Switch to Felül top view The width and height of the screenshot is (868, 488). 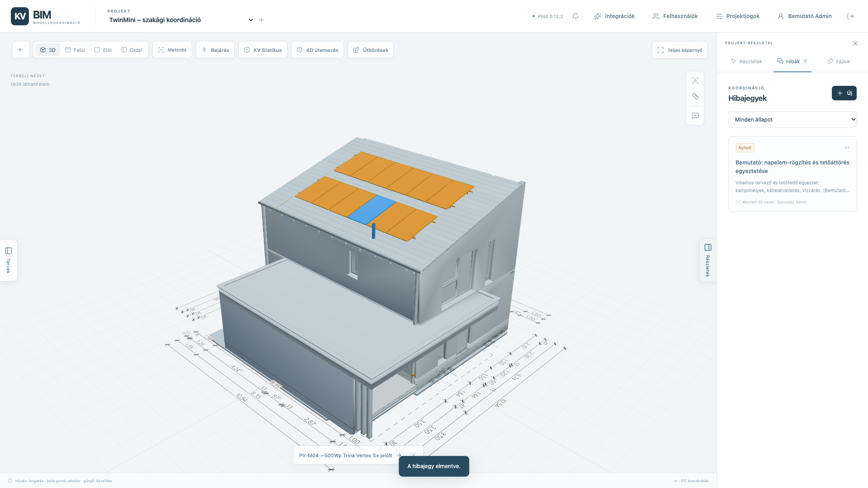tap(75, 50)
